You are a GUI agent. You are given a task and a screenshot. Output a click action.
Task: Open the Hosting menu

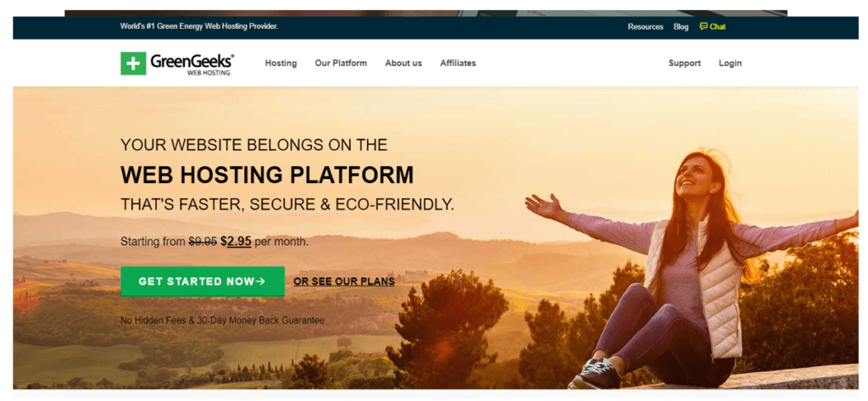(281, 63)
